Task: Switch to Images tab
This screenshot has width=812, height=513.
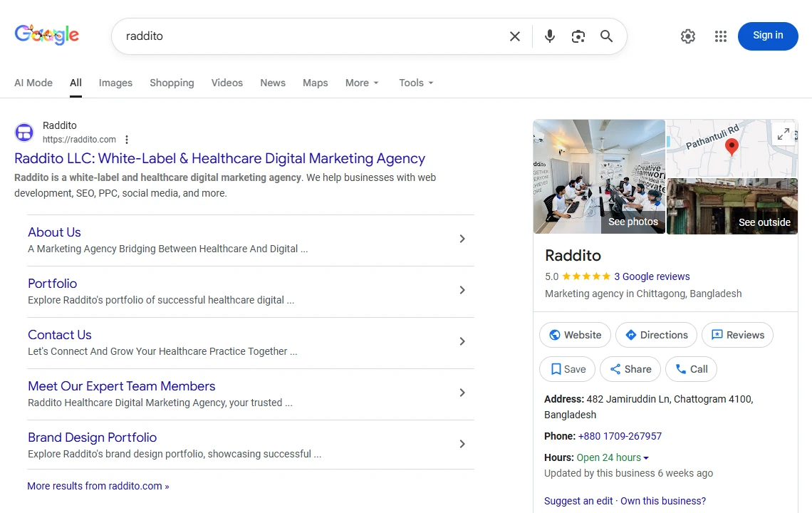Action: [x=115, y=83]
